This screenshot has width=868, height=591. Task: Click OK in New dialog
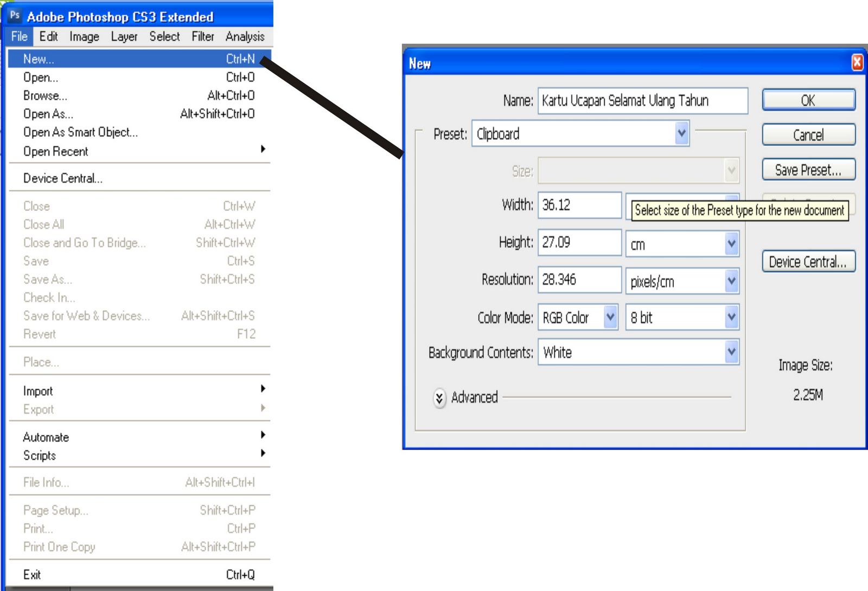point(808,100)
